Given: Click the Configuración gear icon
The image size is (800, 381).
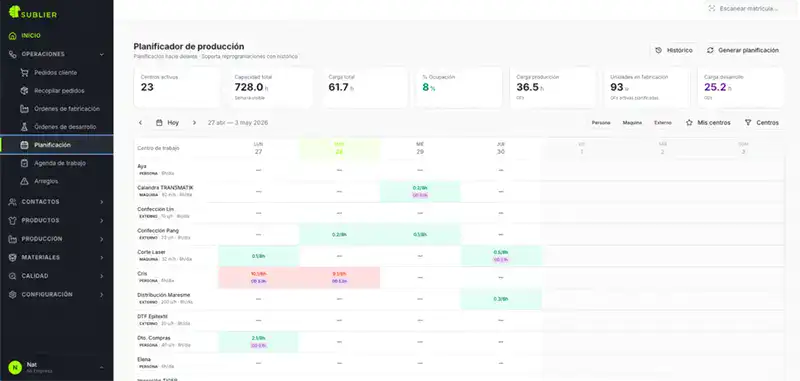Looking at the screenshot, I should click(x=13, y=294).
